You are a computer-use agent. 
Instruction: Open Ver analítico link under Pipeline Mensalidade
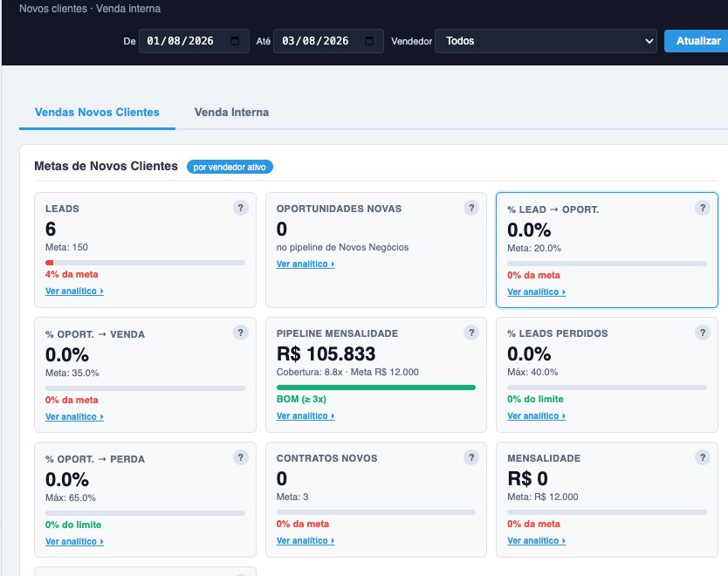click(x=306, y=416)
